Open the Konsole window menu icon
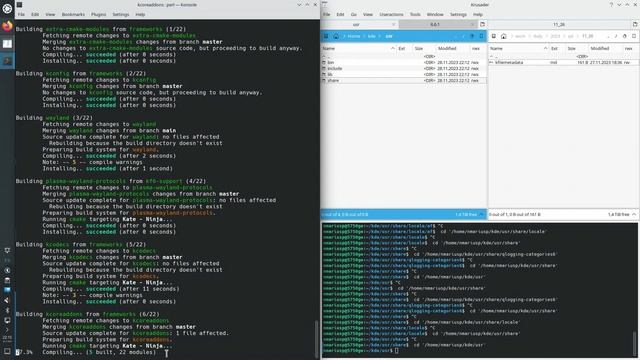Image resolution: width=640 pixels, height=360 pixels. tap(20, 4)
